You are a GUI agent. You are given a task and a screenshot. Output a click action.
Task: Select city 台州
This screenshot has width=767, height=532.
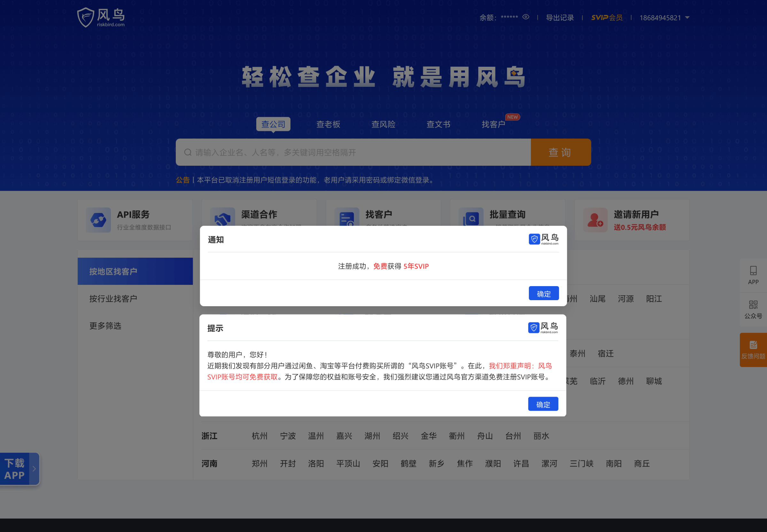(x=513, y=436)
